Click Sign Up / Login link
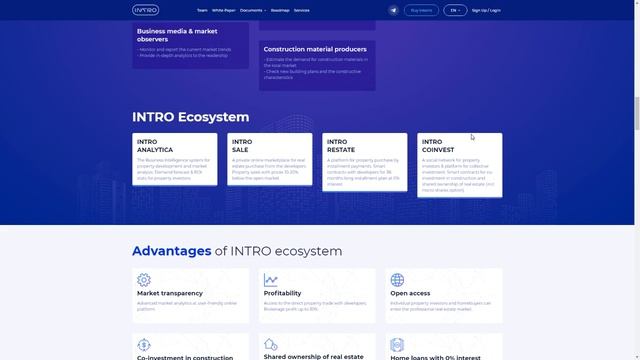This screenshot has height=360, width=640. [x=486, y=10]
